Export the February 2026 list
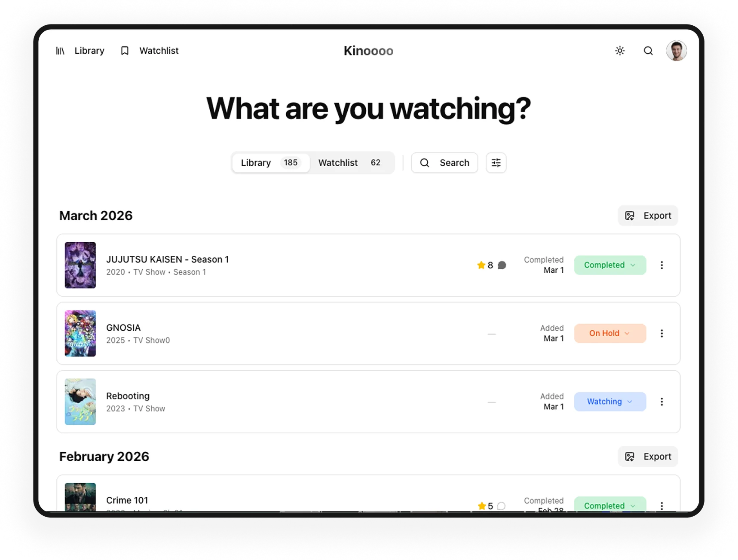 [x=648, y=457]
